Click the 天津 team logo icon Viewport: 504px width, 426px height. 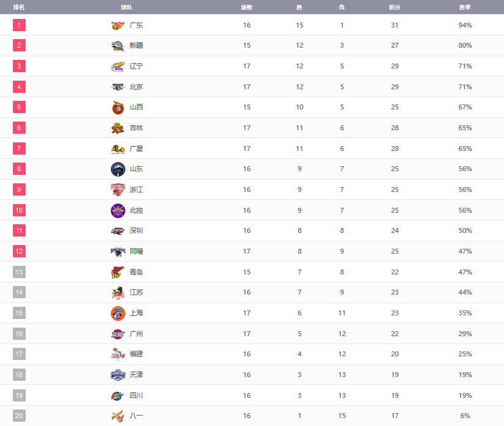(117, 375)
